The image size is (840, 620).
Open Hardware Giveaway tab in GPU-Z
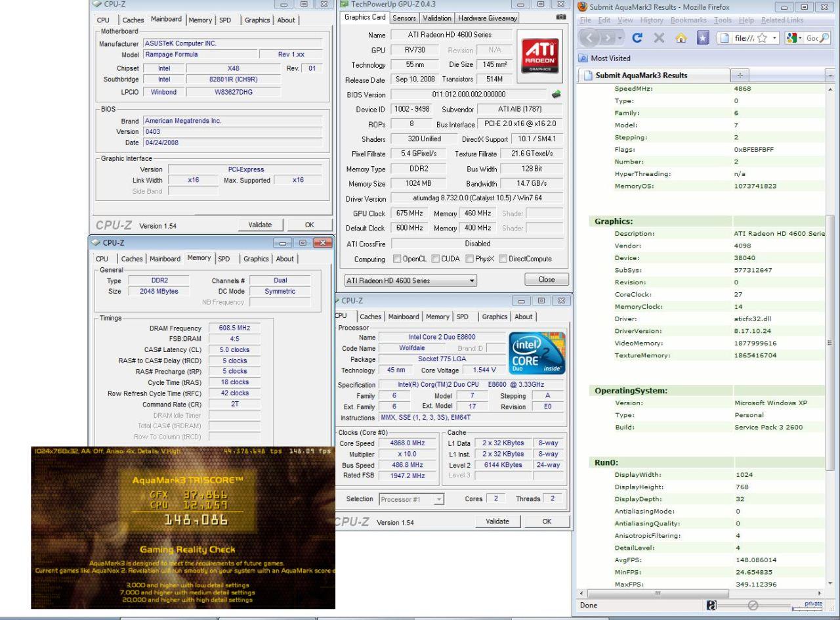[x=488, y=18]
